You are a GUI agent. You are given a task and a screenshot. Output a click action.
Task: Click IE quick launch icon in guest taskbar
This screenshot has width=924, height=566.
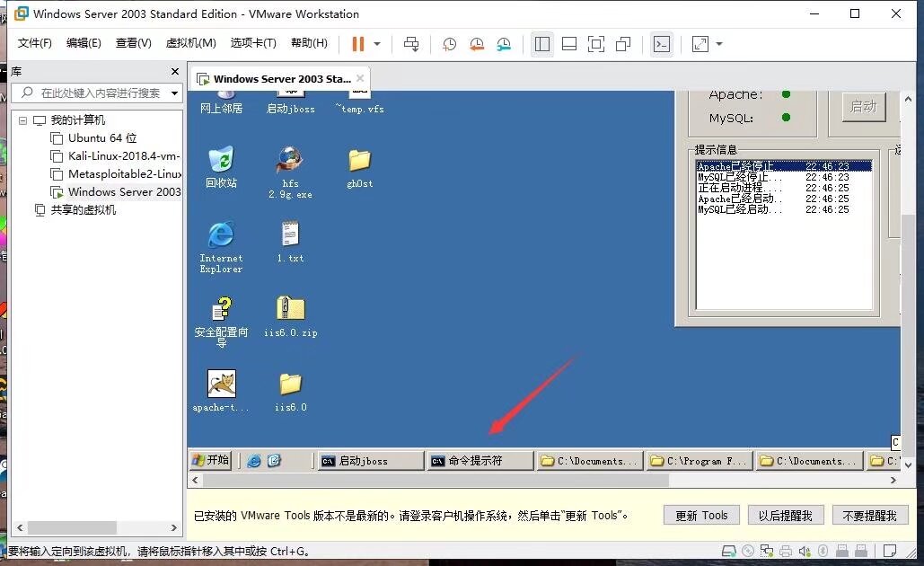coord(254,461)
